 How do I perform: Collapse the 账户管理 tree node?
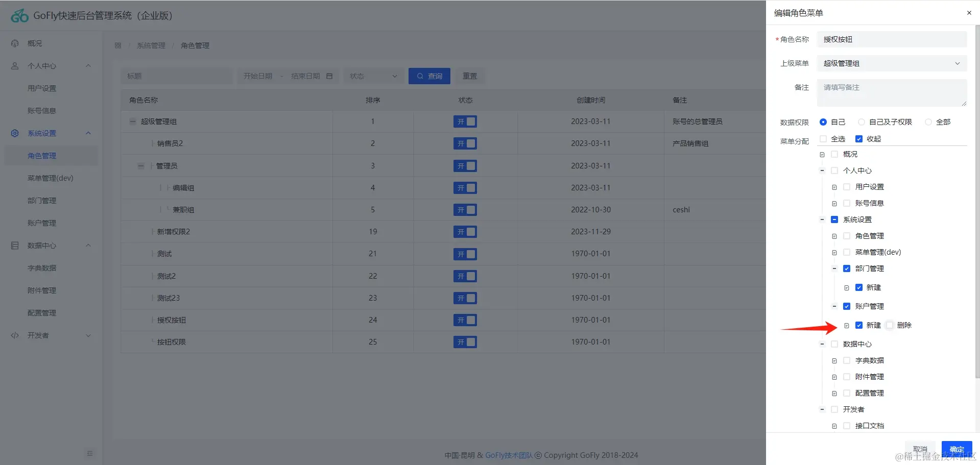pyautogui.click(x=834, y=306)
